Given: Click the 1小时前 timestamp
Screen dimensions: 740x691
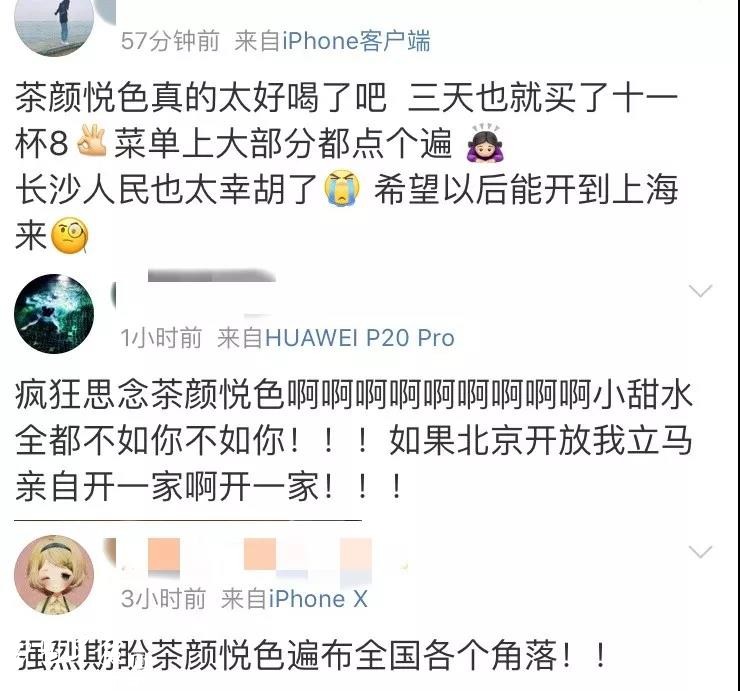Looking at the screenshot, I should tap(161, 338).
